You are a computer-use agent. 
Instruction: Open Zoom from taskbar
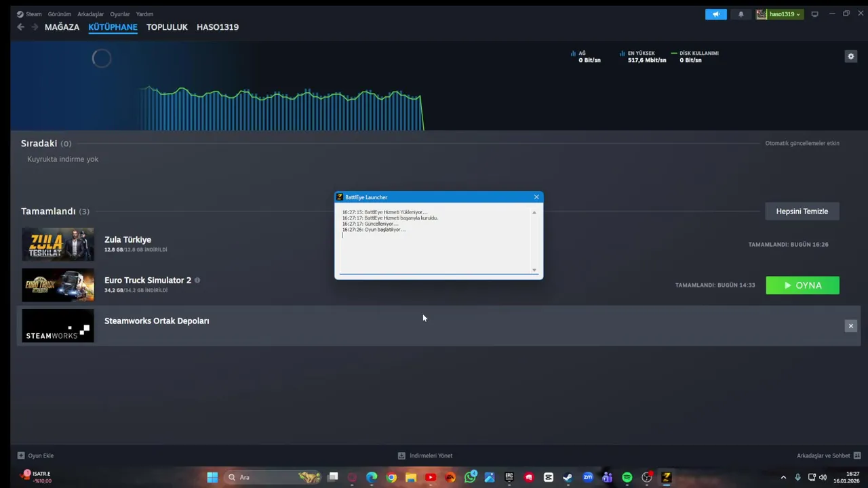click(588, 477)
